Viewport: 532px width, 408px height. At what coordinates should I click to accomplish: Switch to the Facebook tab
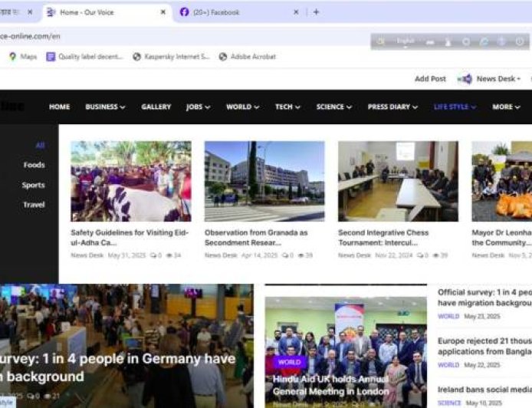click(x=230, y=12)
